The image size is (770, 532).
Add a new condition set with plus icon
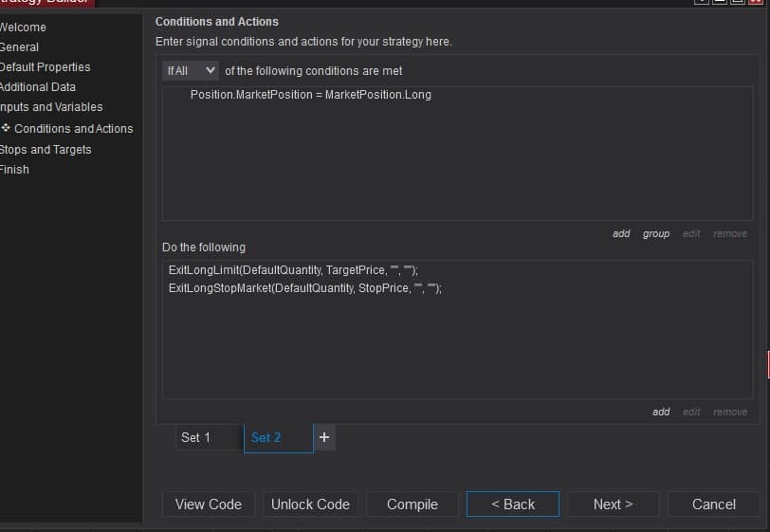pos(324,437)
